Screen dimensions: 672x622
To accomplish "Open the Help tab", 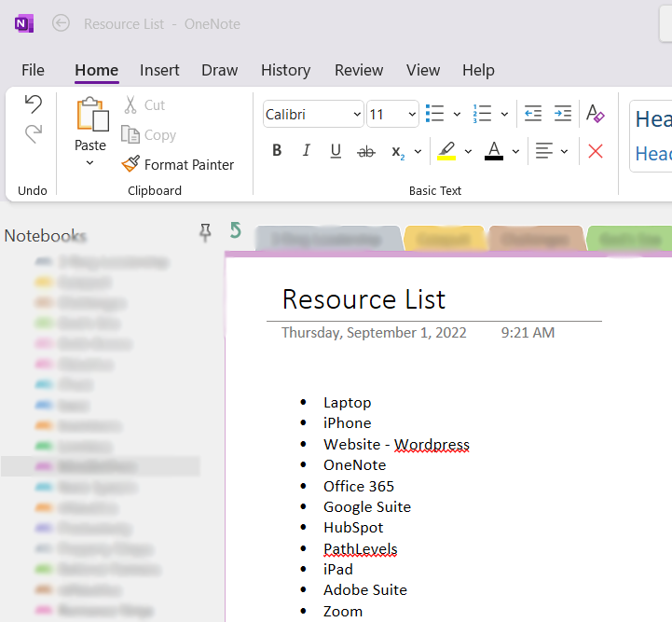I will pyautogui.click(x=478, y=70).
